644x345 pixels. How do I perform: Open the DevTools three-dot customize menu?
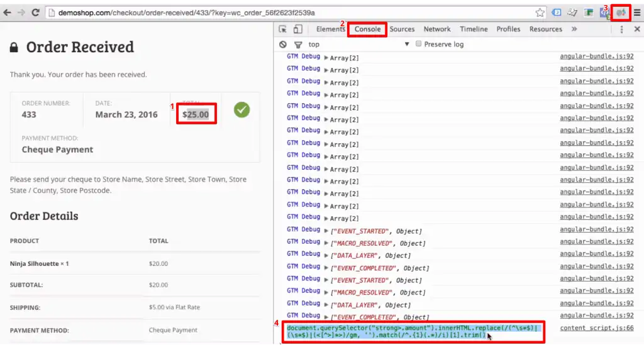pyautogui.click(x=621, y=29)
